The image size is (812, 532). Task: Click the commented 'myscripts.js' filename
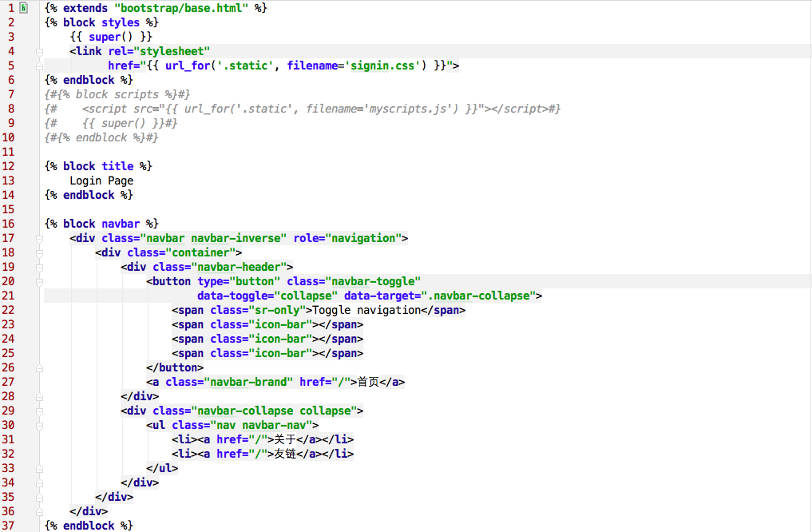click(408, 109)
